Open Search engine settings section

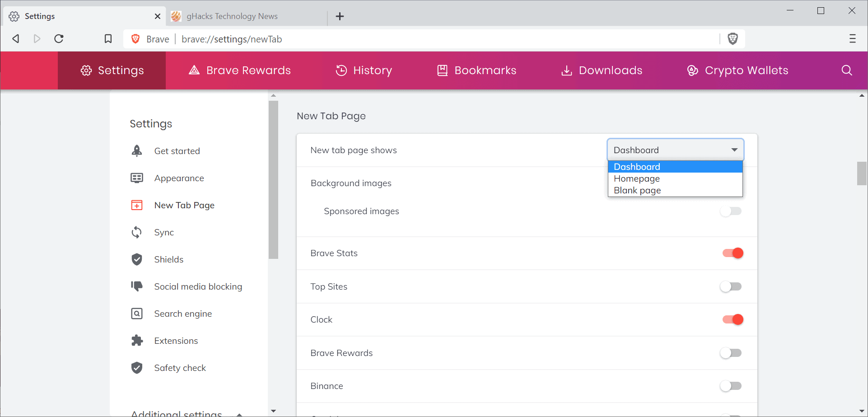coord(183,314)
